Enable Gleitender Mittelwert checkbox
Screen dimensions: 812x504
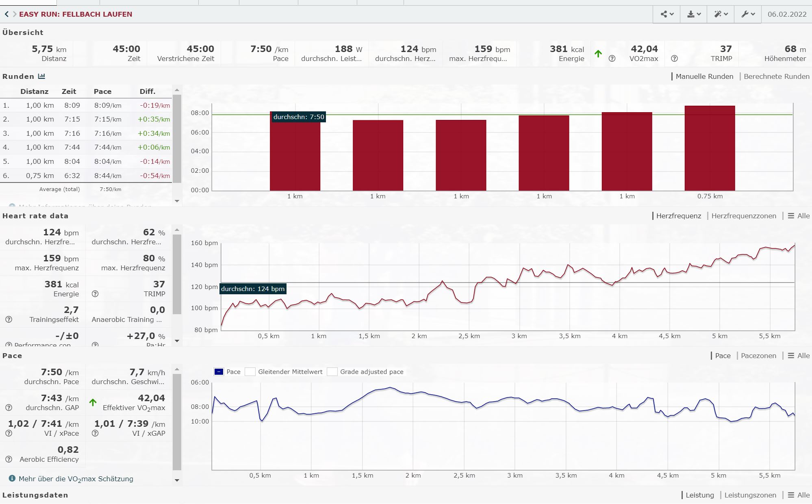point(250,371)
